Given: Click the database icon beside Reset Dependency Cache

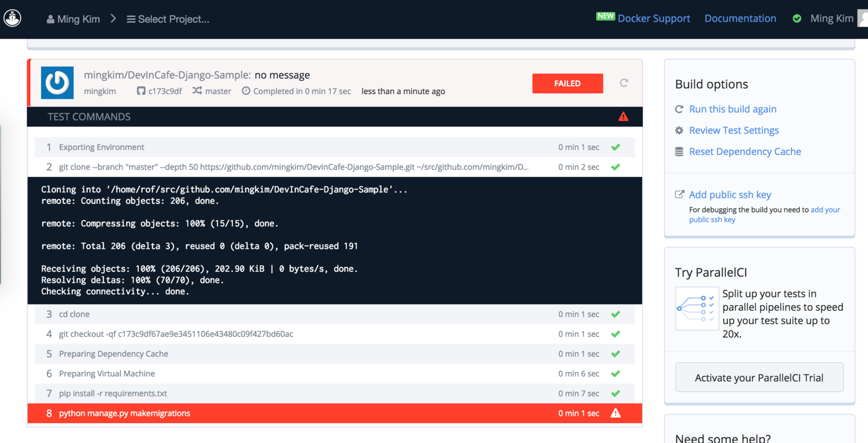Looking at the screenshot, I should tap(679, 151).
